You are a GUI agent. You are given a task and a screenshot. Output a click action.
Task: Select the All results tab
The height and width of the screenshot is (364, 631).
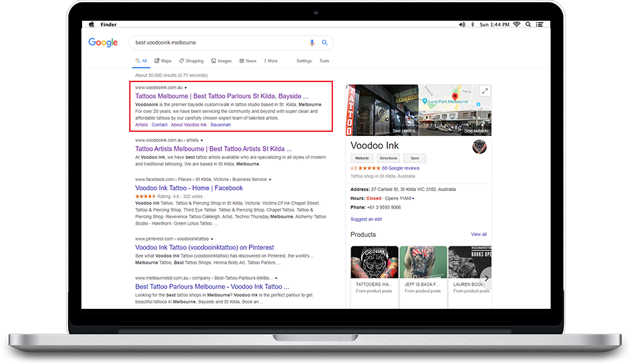point(141,61)
